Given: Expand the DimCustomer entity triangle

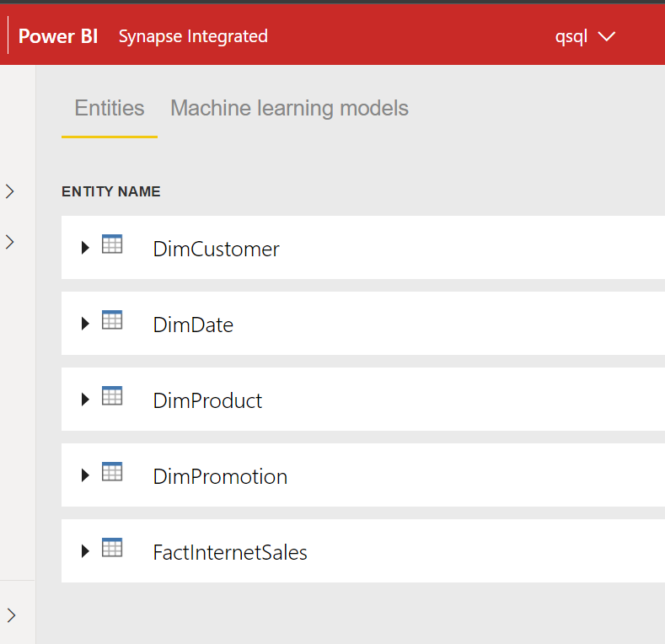Looking at the screenshot, I should (x=85, y=248).
